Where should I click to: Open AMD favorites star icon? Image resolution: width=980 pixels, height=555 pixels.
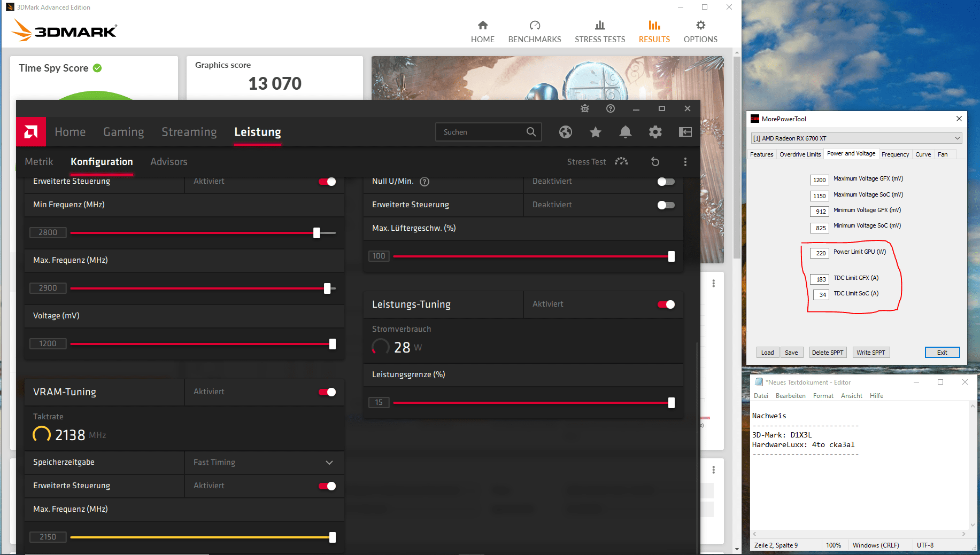pyautogui.click(x=596, y=132)
